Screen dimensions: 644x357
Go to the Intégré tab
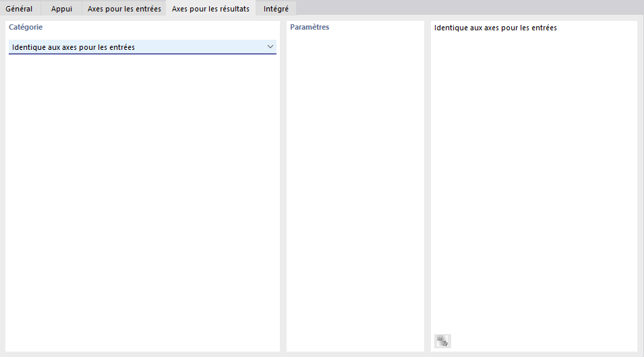[276, 8]
